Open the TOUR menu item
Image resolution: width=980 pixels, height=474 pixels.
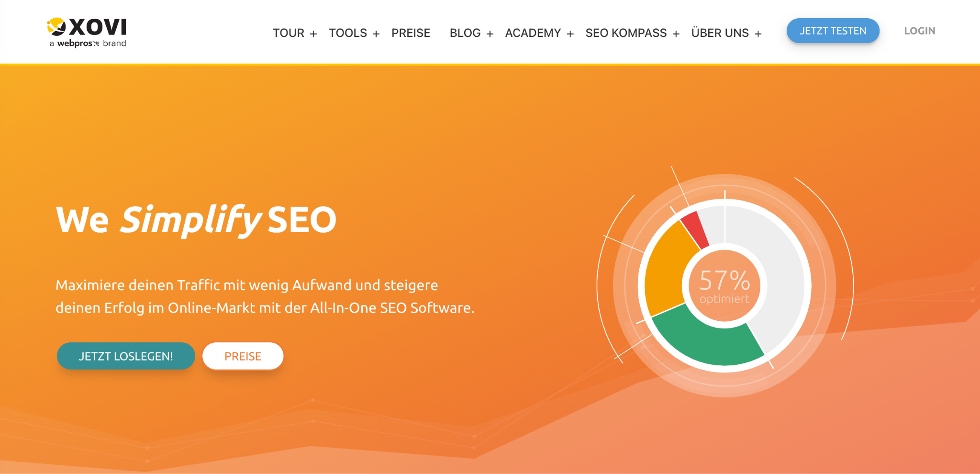pyautogui.click(x=289, y=33)
